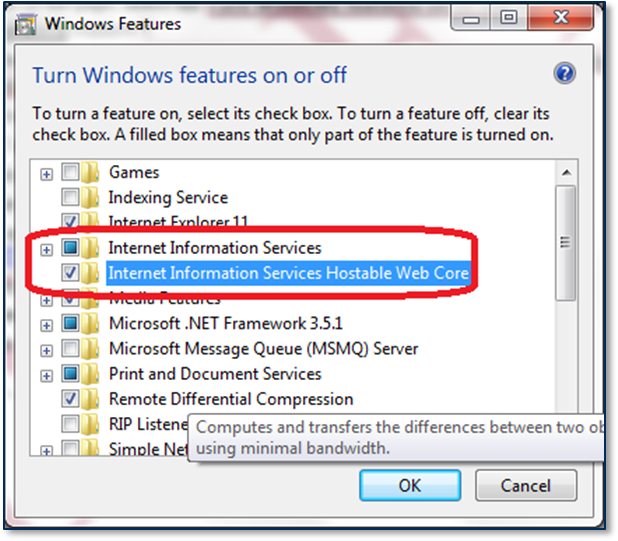Click the blue help question mark icon

click(564, 73)
